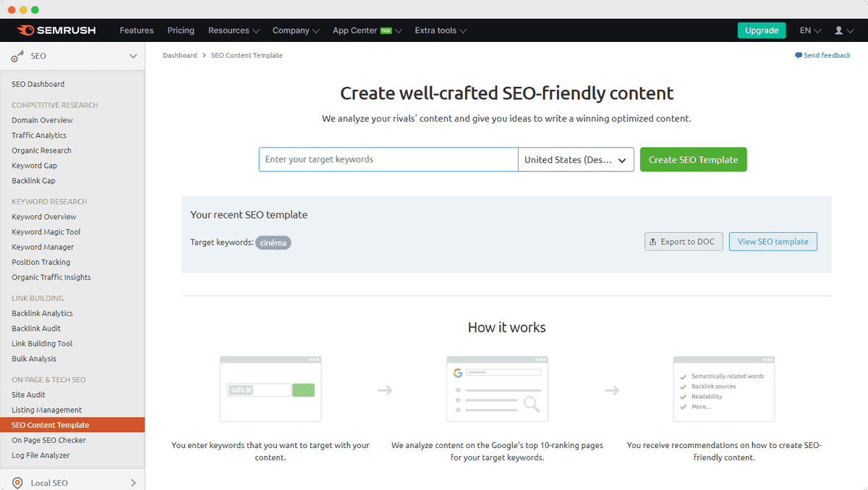Open SEO Dashboard in sidebar
Screen dimensions: 868x490
(x=38, y=84)
